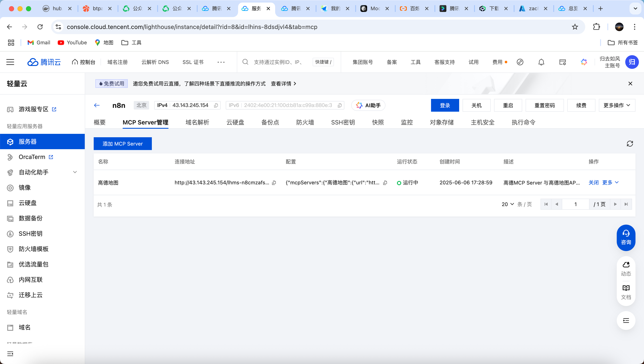Switch to the 执行命令 tab
644x364 pixels.
[x=523, y=122]
